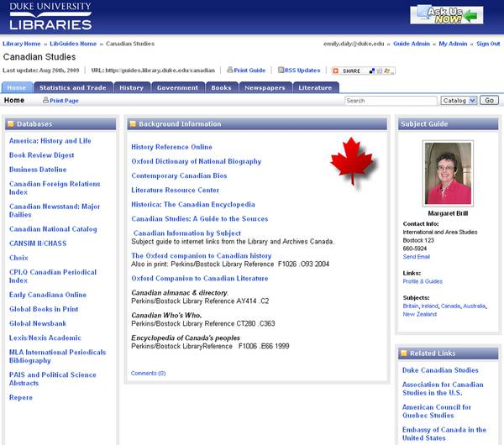Click the Databases panel header icon
Screen dimensions: 504x445
tap(11, 124)
